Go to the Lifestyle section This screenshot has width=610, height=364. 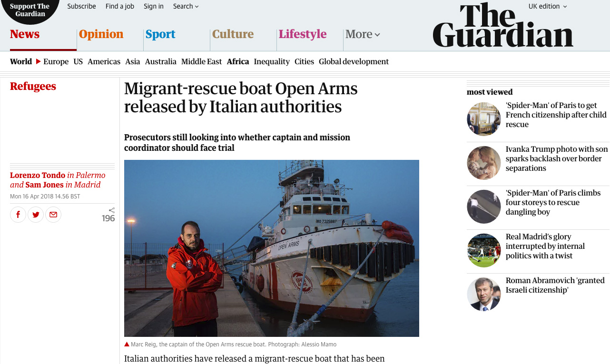[303, 34]
